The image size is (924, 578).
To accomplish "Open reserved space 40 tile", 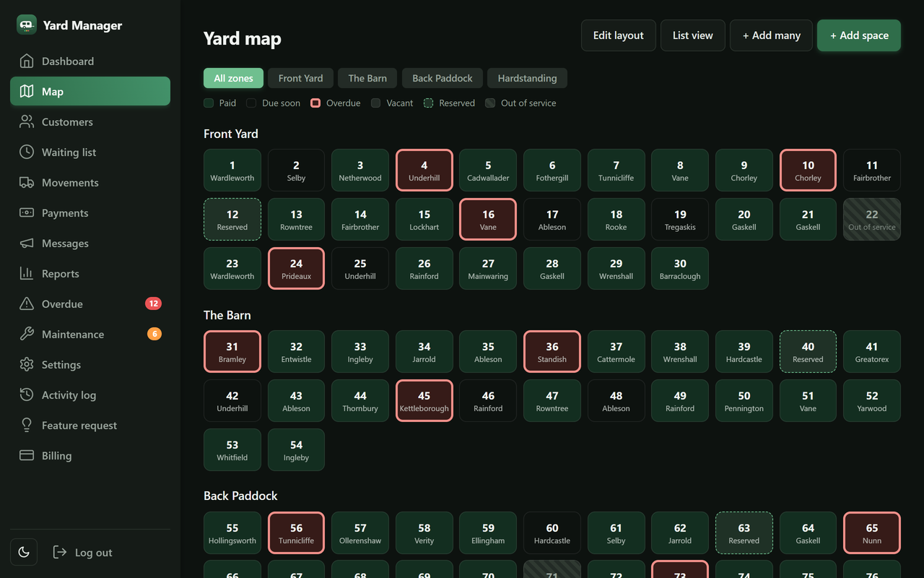I will pyautogui.click(x=808, y=352).
